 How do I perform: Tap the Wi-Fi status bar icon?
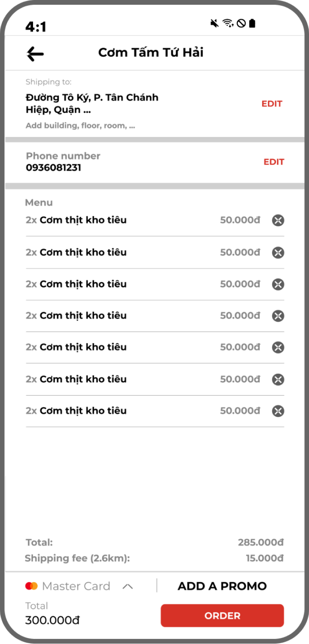tap(228, 23)
